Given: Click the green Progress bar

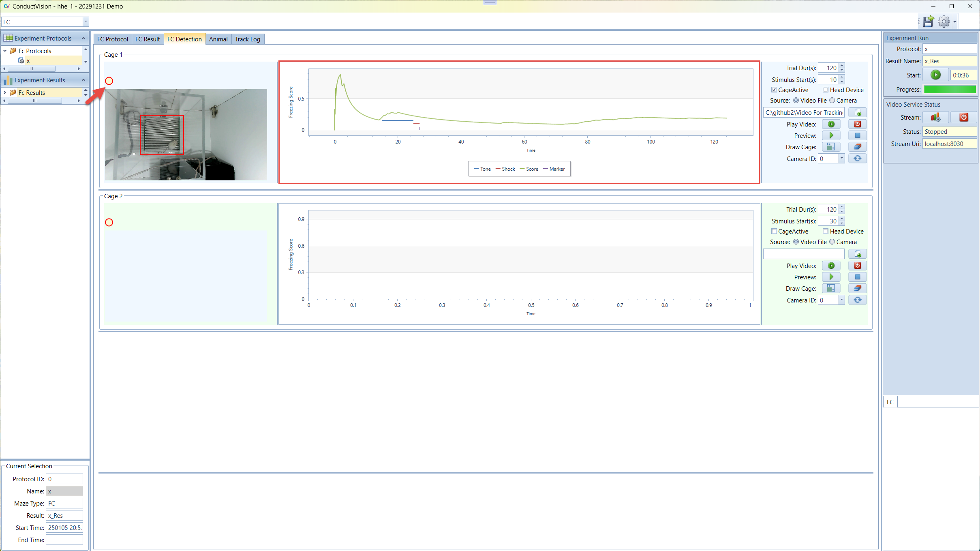Looking at the screenshot, I should (x=949, y=90).
